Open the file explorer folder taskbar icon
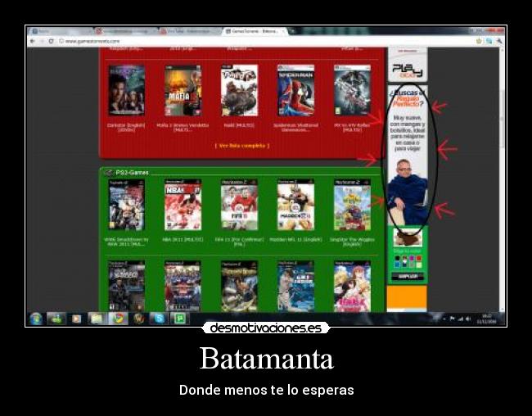Screen dimensions: 532x416 [x=97, y=319]
